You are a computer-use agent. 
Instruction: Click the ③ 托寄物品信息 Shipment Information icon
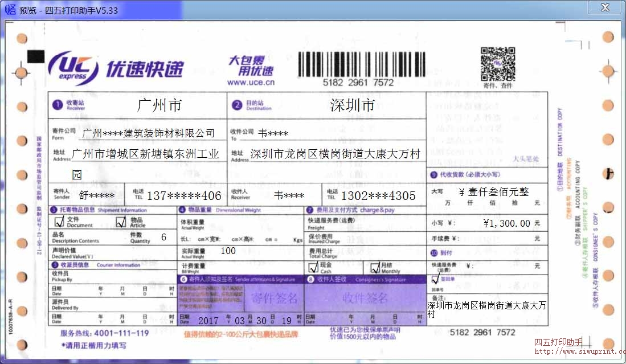(x=55, y=208)
